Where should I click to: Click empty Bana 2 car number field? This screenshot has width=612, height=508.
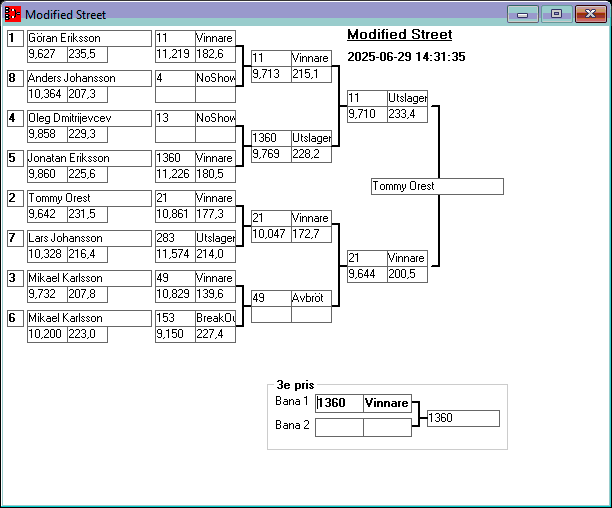click(340, 428)
